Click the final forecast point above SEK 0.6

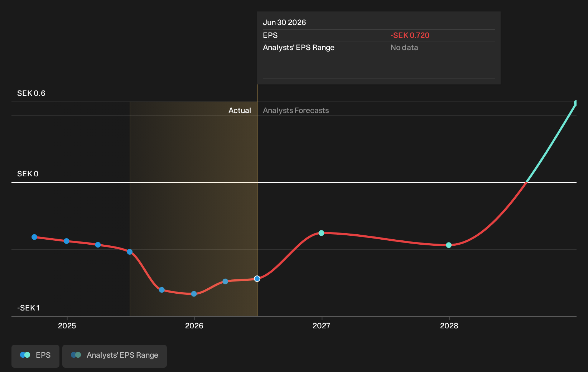[576, 103]
